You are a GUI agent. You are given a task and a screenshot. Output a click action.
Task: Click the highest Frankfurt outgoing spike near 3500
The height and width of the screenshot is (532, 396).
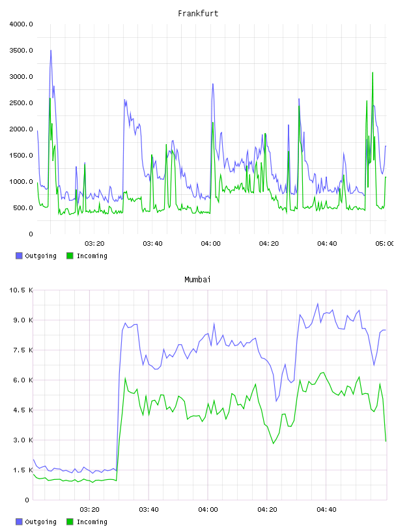coord(51,51)
